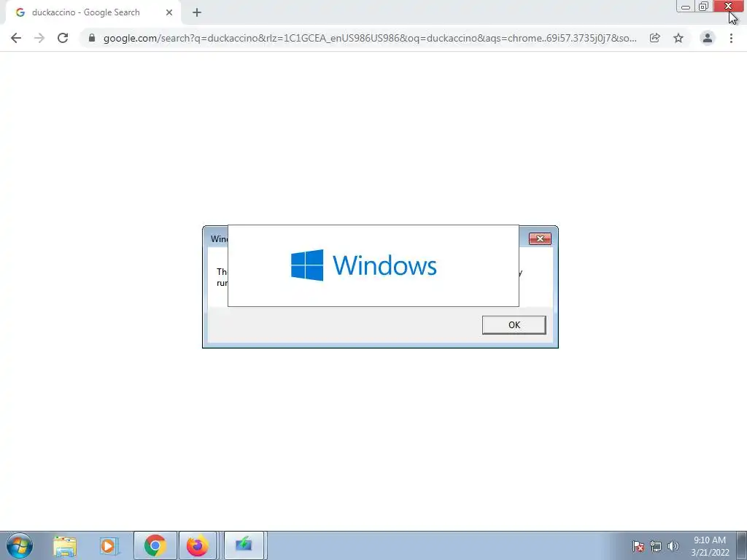
Task: Open the clock showing 9:10 AM
Action: point(710,546)
